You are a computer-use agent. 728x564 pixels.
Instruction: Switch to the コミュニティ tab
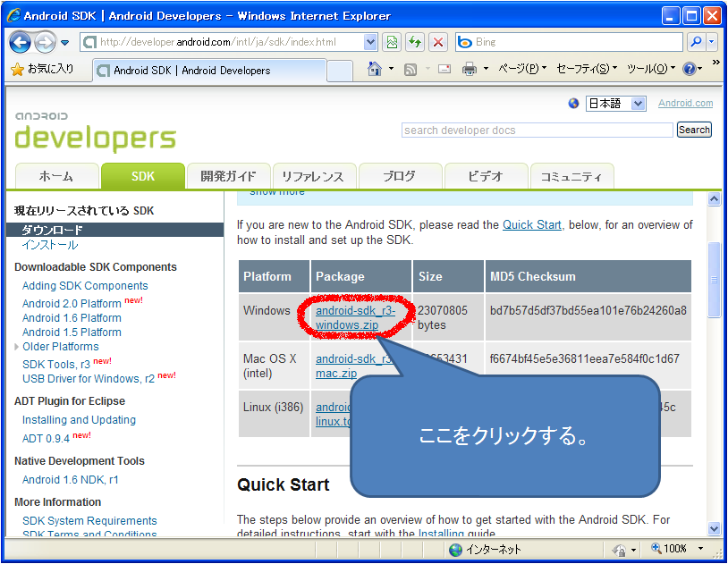572,176
